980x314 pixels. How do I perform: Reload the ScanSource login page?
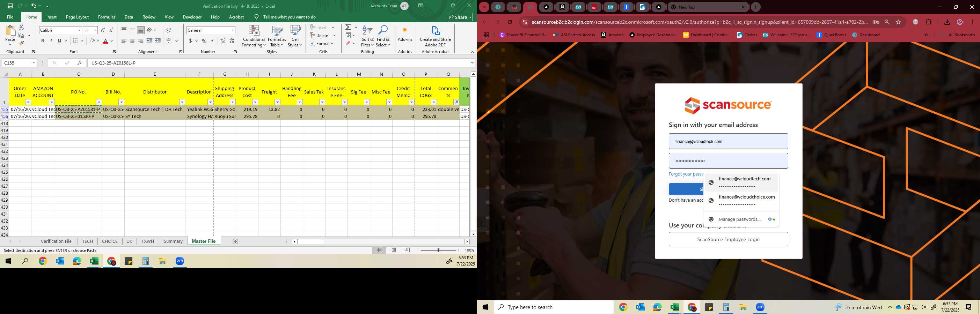tap(510, 22)
